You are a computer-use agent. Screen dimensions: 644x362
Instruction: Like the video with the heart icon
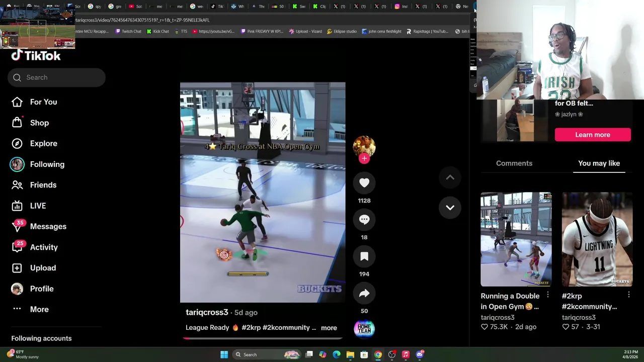click(x=364, y=183)
